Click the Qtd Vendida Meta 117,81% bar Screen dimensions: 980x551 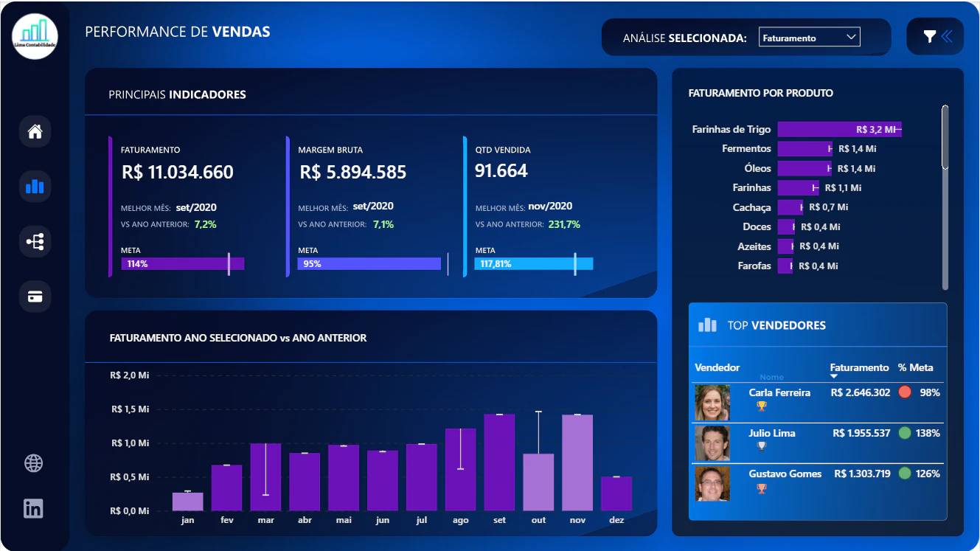534,263
